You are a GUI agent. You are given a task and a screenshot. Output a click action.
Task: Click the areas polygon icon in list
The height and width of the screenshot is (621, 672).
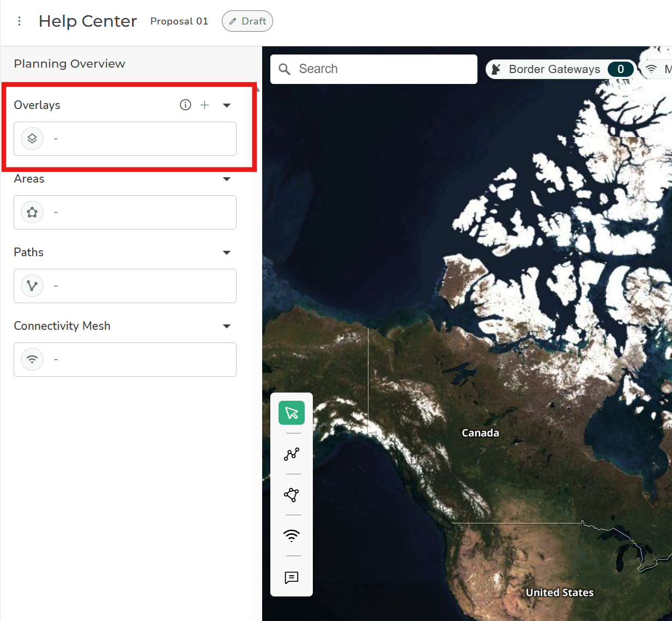[x=32, y=212]
